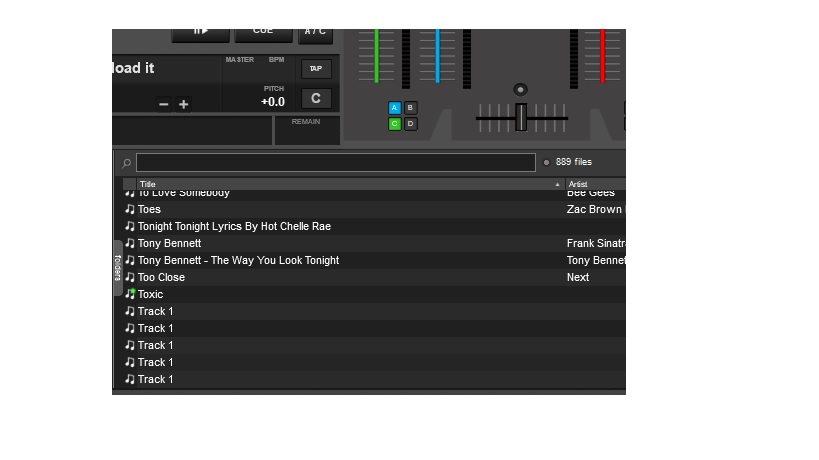Click the music note icon beside Toes

coord(130,209)
